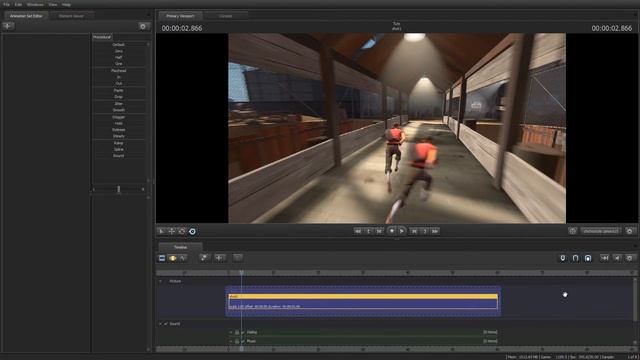The width and height of the screenshot is (640, 360).
Task: Choose the viewport selection arrow tool
Action: [x=161, y=231]
